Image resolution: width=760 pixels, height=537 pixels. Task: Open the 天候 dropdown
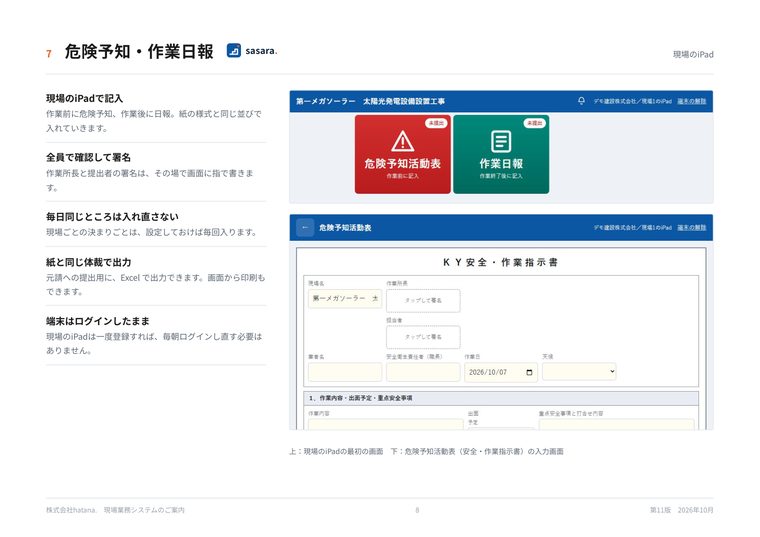[x=579, y=372]
